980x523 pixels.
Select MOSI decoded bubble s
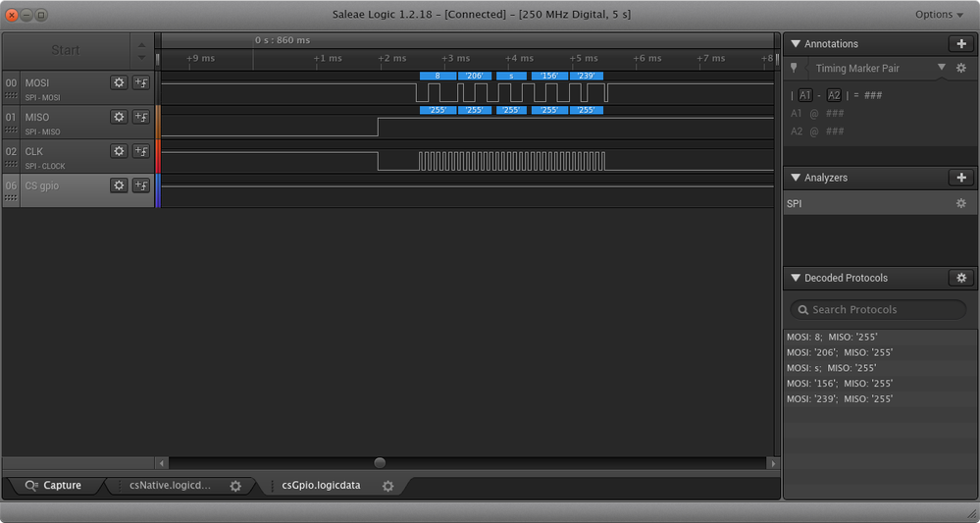511,76
